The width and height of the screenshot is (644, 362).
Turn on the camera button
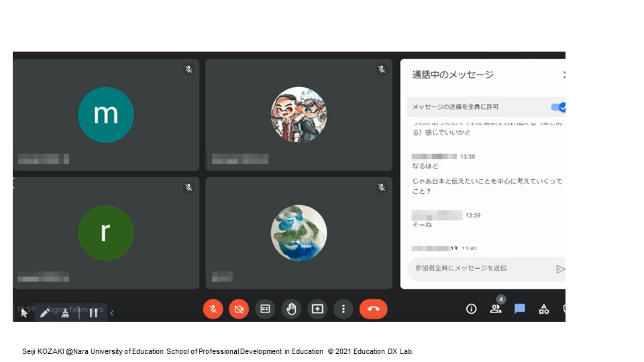pos(238,309)
